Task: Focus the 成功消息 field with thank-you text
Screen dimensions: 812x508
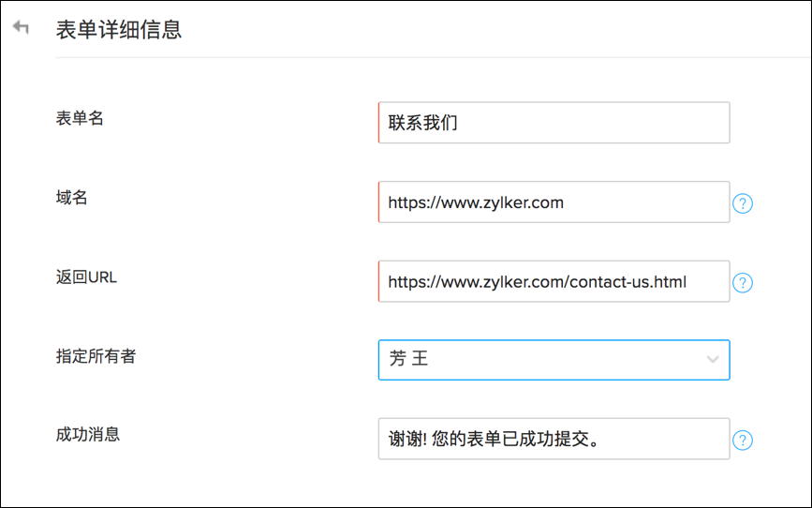Action: tap(554, 439)
